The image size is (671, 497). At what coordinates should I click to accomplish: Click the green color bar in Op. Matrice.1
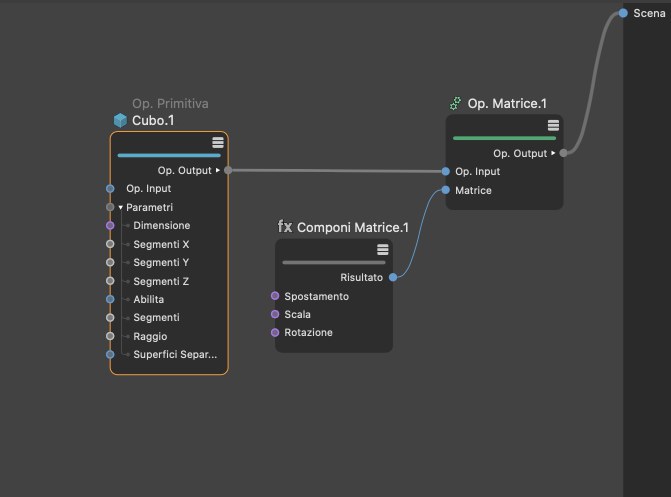(x=505, y=138)
